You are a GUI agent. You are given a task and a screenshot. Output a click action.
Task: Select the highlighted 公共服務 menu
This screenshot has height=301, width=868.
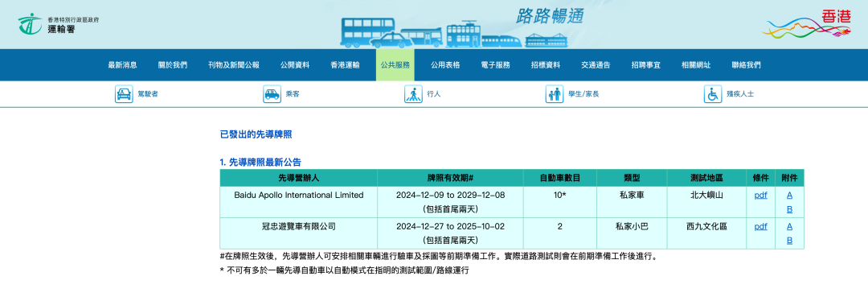395,65
